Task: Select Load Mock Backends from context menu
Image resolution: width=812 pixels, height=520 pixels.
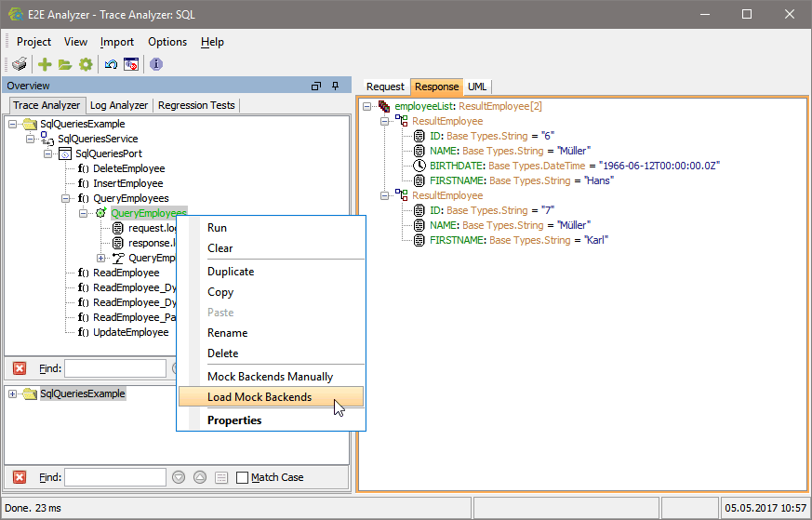Action: click(260, 397)
